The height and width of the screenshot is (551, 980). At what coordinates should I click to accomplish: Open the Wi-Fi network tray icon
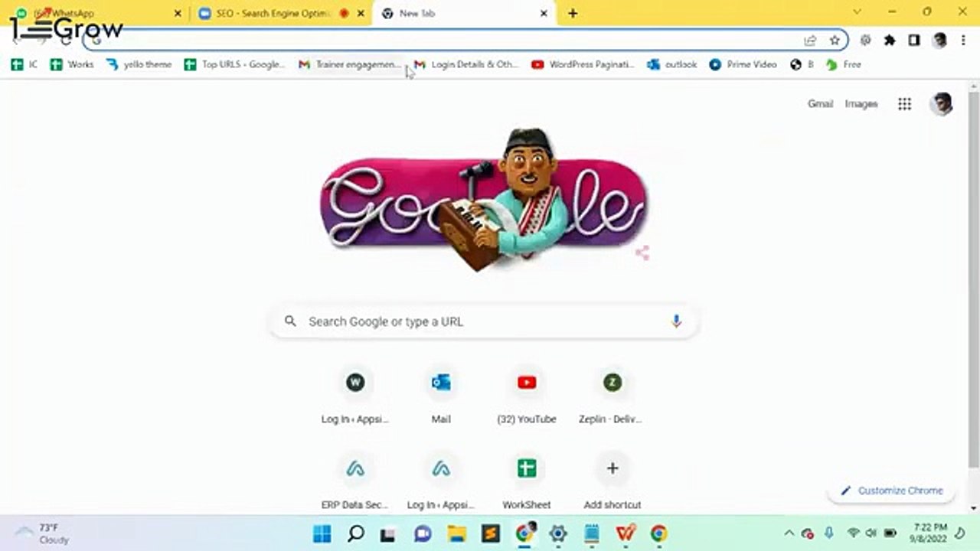[853, 533]
